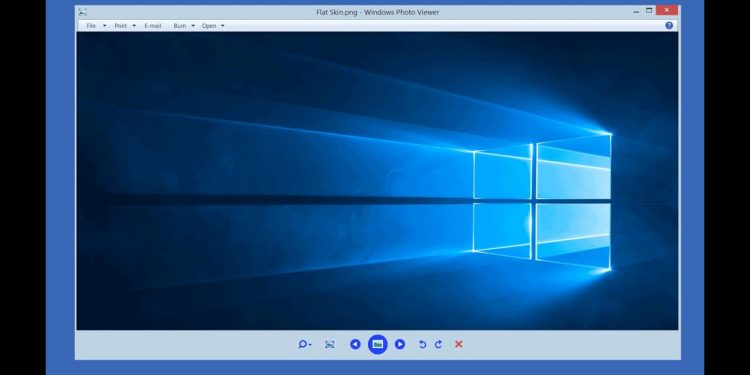
Task: Open the Open menu
Action: [209, 26]
